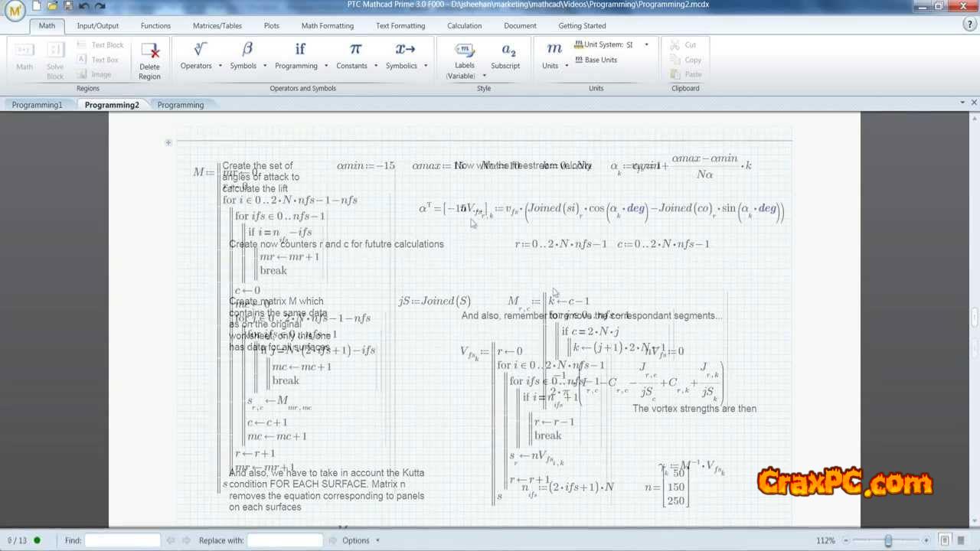Expand the Constants dropdown arrow
Screen dimensions: 980x551
click(376, 66)
